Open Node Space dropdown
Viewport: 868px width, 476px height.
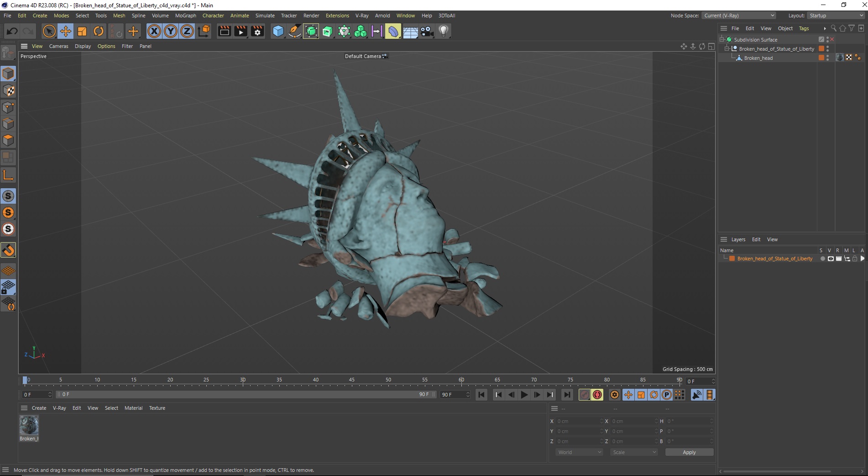point(739,16)
